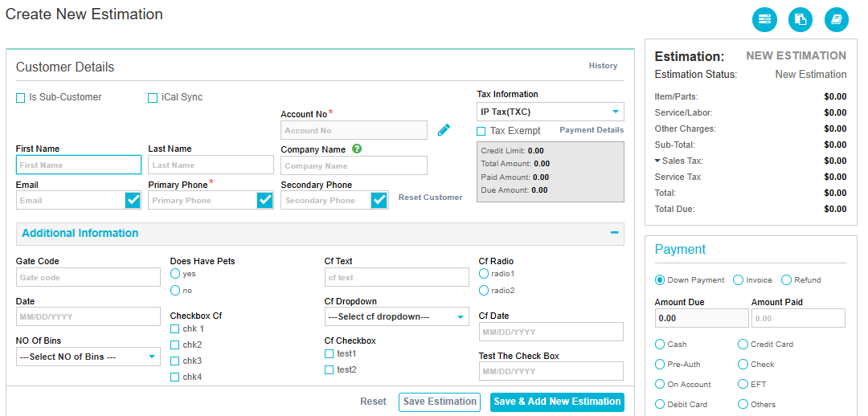Enable the Is Sub-Customer checkbox
Image resolution: width=868 pixels, height=416 pixels.
21,98
